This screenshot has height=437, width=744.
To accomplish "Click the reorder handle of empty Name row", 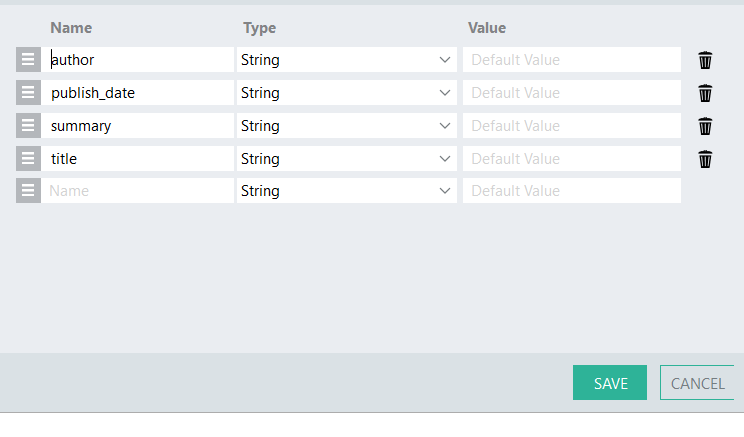I will (x=28, y=191).
